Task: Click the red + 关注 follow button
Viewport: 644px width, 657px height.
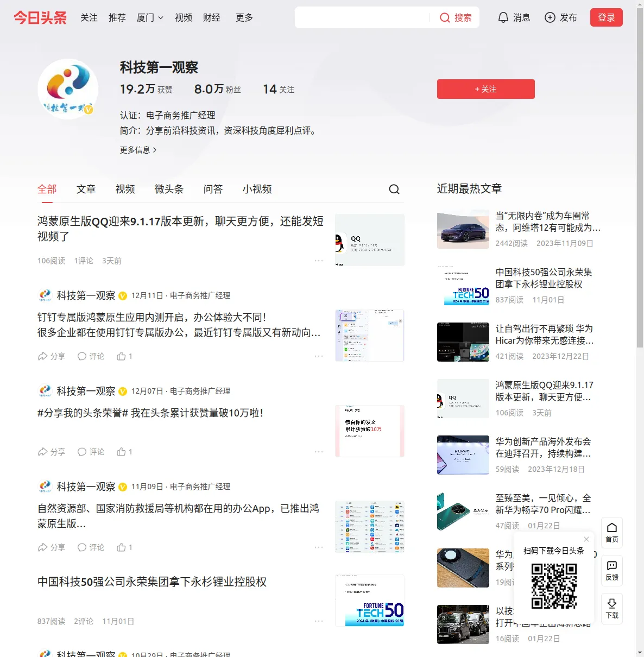Action: coord(486,89)
